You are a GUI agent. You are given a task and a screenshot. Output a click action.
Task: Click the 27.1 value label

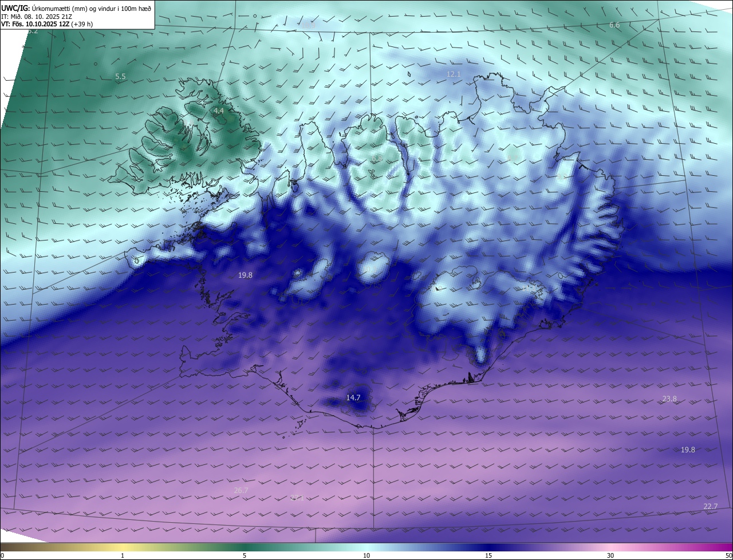click(297, 498)
